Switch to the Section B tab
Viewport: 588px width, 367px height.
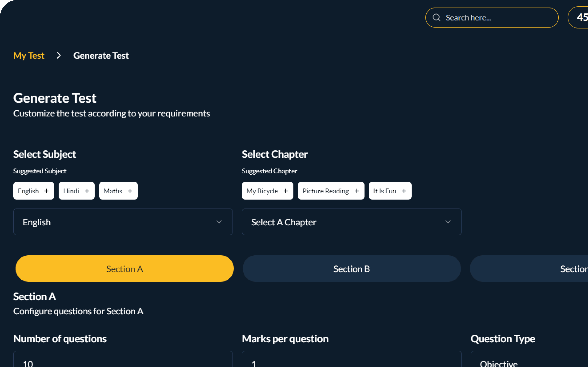click(352, 268)
